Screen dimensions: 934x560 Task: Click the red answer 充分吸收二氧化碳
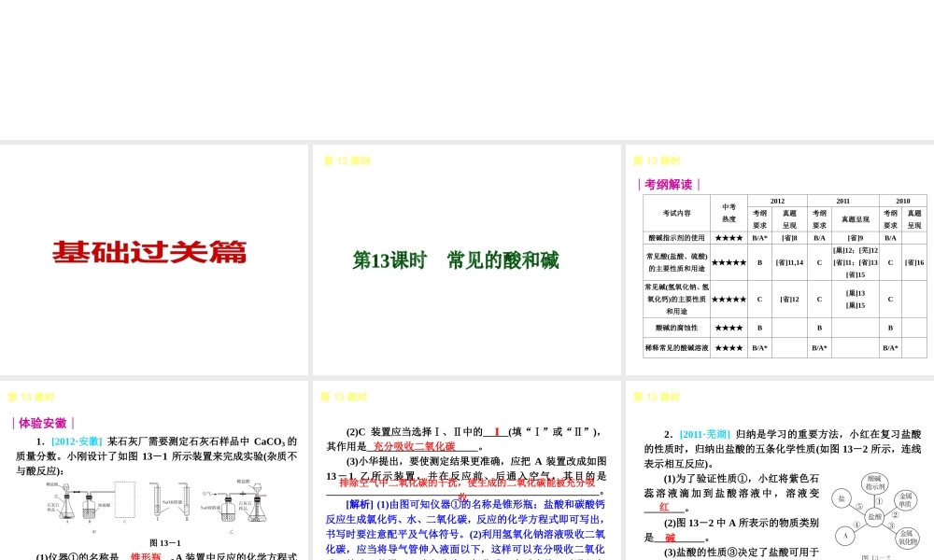coord(414,446)
